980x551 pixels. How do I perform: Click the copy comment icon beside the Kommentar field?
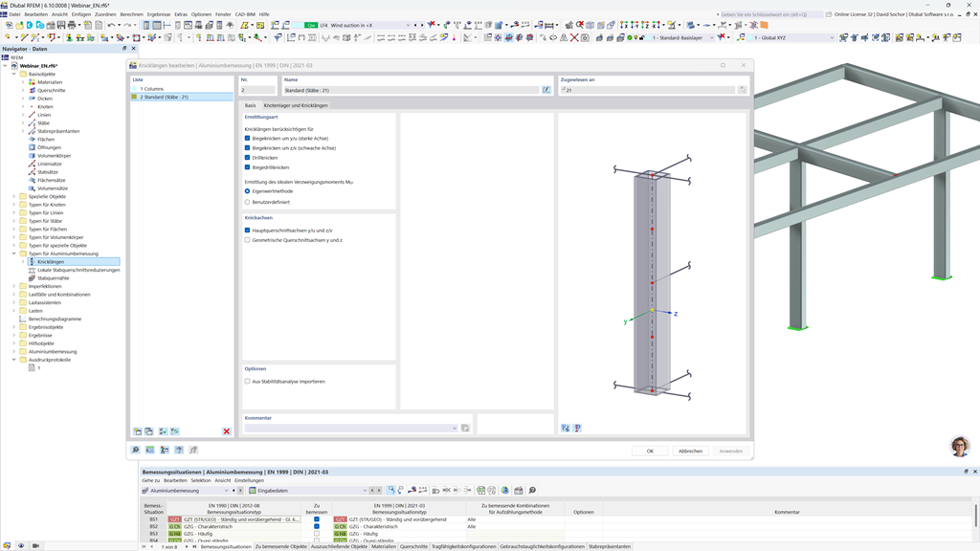tap(465, 428)
